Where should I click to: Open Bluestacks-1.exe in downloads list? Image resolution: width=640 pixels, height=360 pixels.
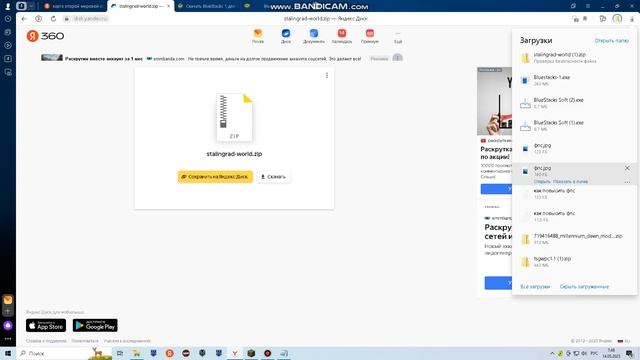point(574,80)
